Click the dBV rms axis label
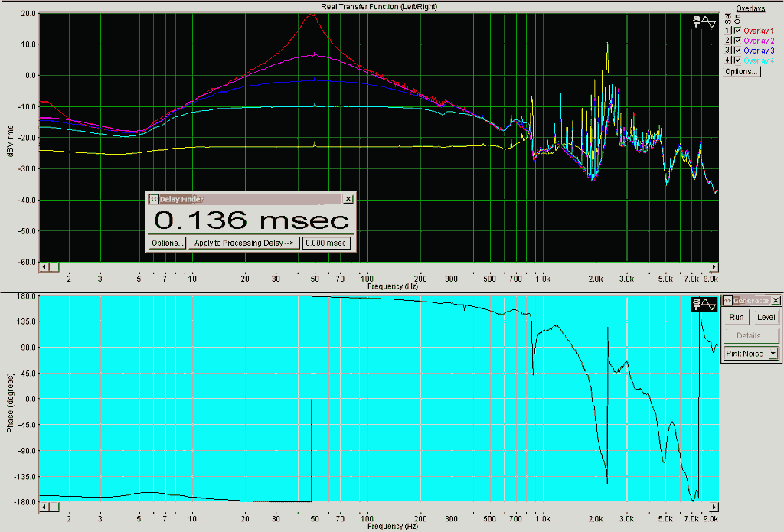The image size is (784, 532). (11, 142)
